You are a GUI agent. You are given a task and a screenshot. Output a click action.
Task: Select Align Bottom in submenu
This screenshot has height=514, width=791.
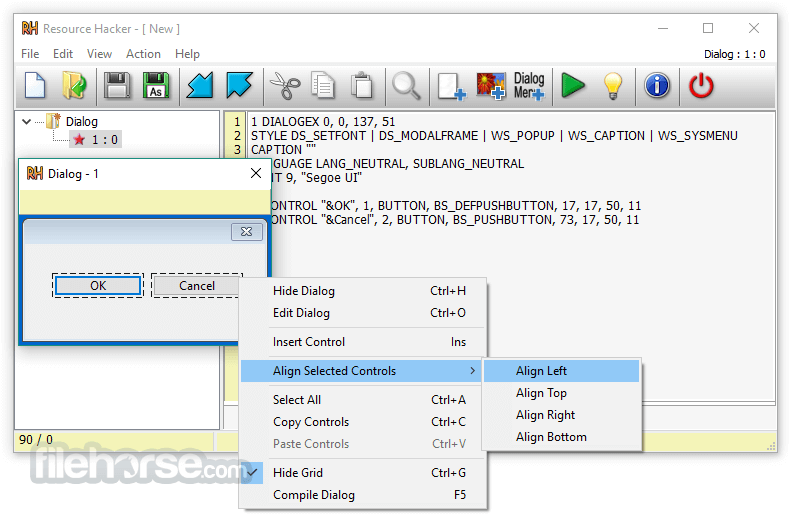(x=561, y=437)
